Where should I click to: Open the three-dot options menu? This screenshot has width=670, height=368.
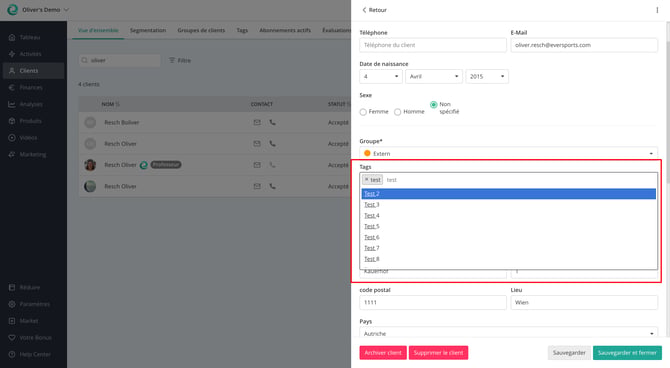[657, 10]
